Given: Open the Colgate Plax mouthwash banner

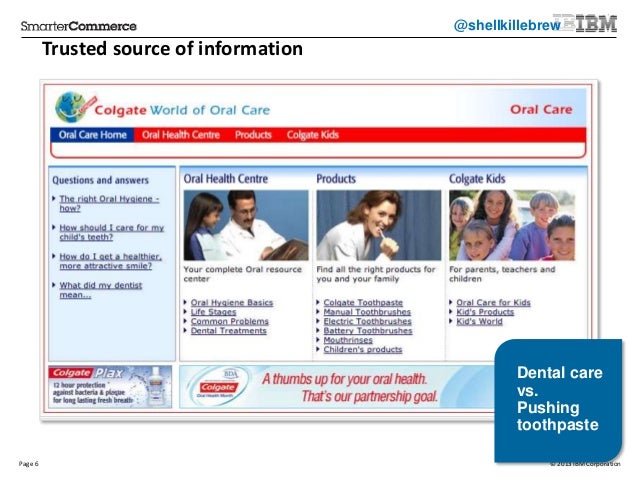Looking at the screenshot, I should (110, 387).
